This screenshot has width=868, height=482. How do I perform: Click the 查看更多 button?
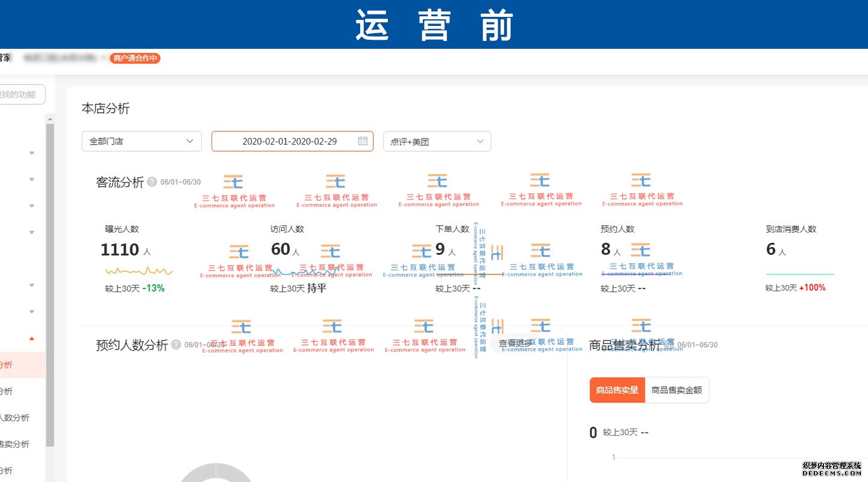[516, 343]
